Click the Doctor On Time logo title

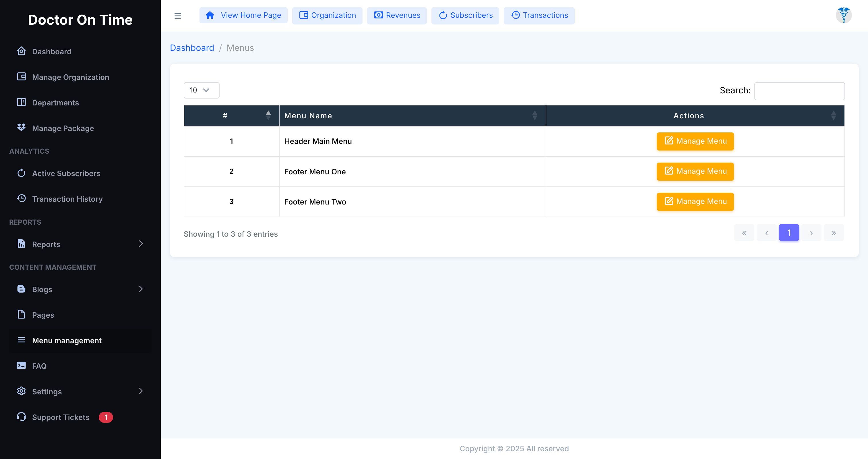coord(80,20)
